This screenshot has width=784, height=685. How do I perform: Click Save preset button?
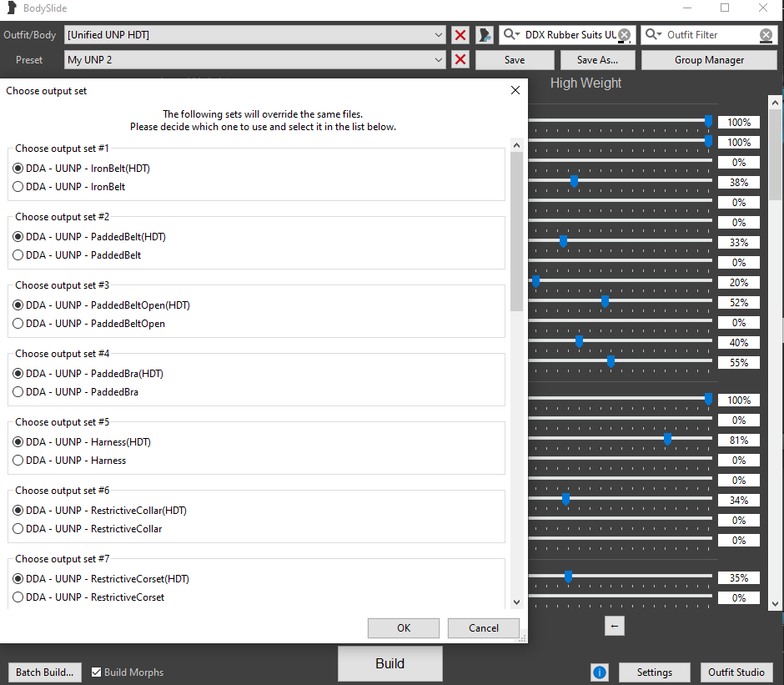515,59
